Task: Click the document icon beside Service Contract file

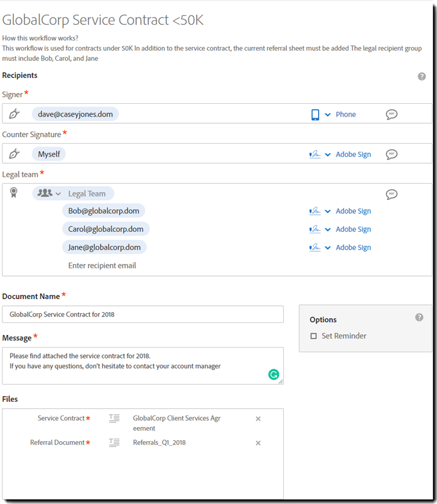Action: (x=114, y=419)
